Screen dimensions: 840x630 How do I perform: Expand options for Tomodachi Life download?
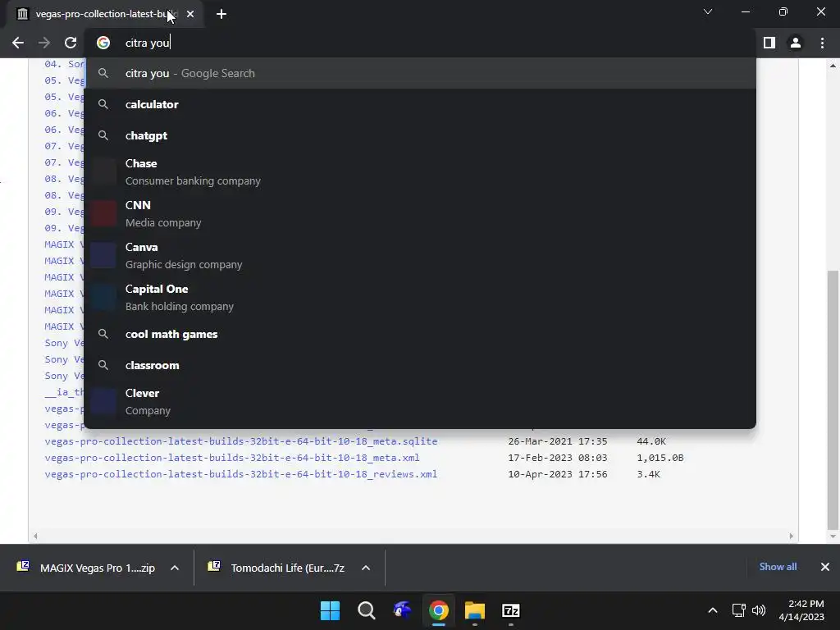coord(366,568)
